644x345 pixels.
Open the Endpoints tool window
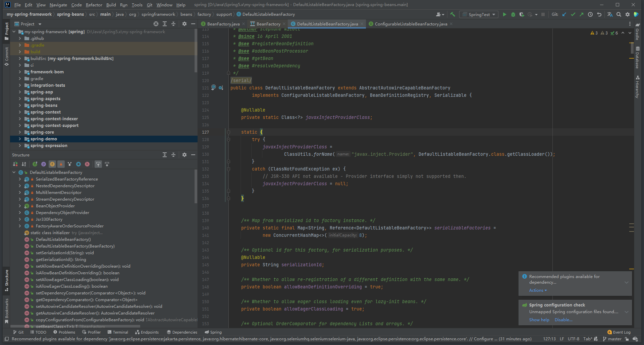pyautogui.click(x=147, y=332)
